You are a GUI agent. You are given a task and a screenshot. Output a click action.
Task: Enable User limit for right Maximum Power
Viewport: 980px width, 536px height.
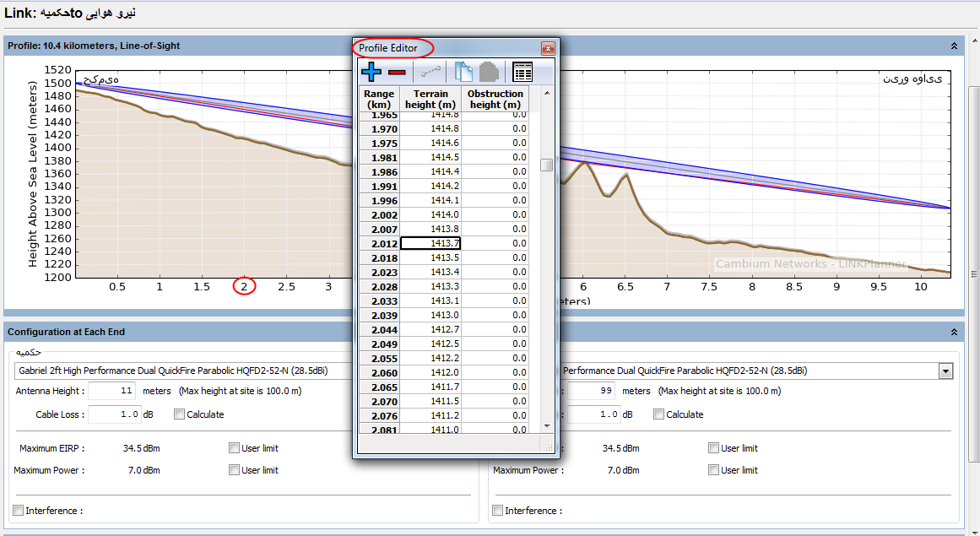[x=714, y=470]
